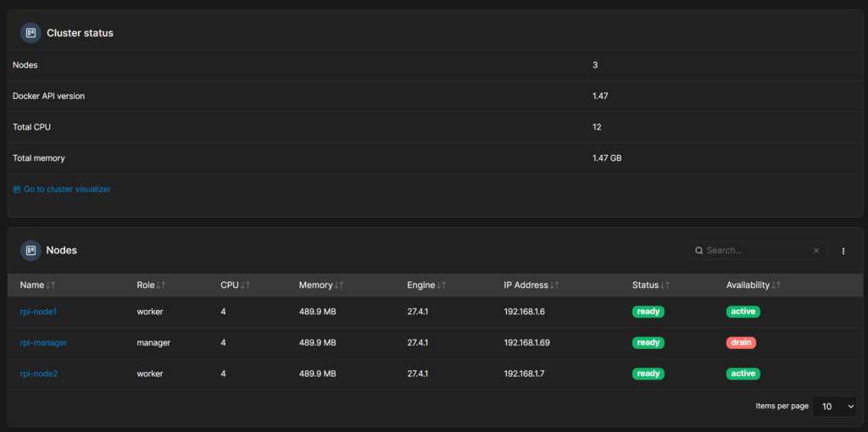The height and width of the screenshot is (432, 868).
Task: Sort nodes by Role column arrows
Action: tap(160, 285)
